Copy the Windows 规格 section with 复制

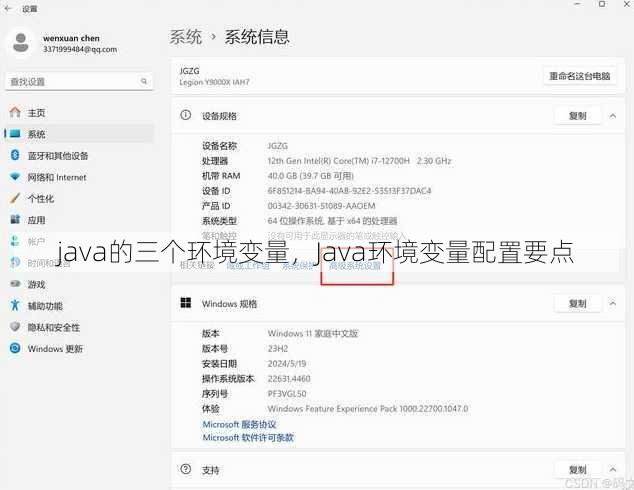(x=577, y=304)
